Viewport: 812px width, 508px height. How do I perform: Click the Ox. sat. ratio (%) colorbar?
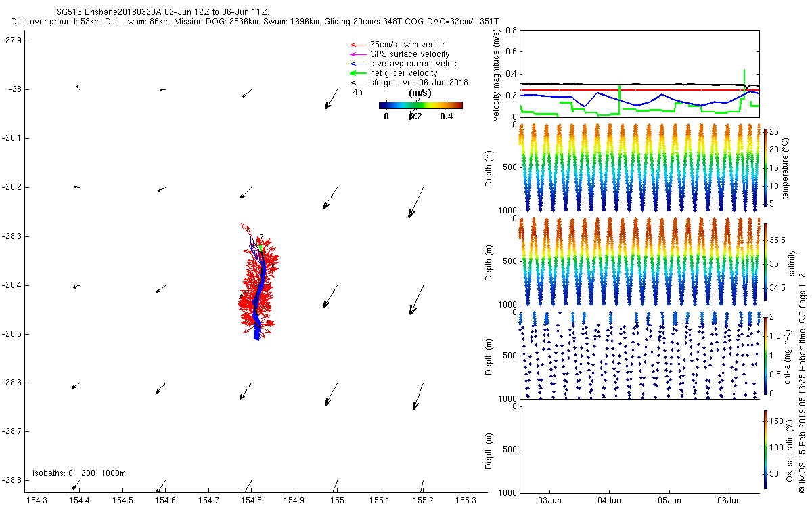[x=765, y=450]
